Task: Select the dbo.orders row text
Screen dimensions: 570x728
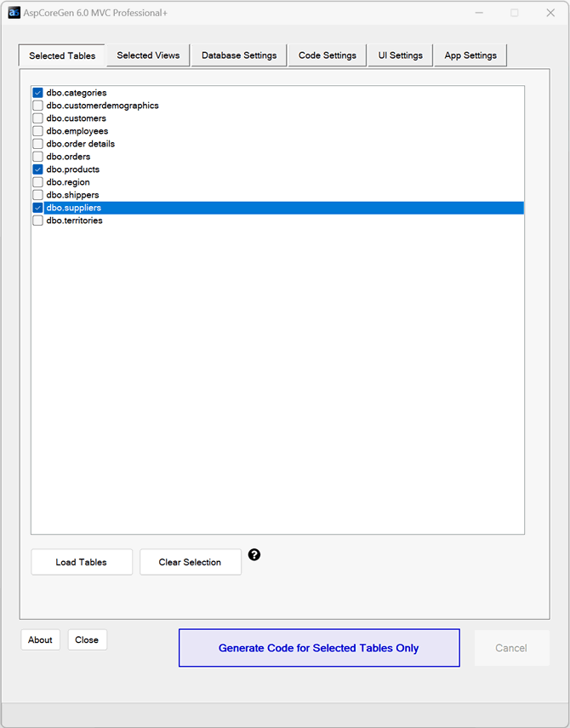Action: pyautogui.click(x=68, y=157)
